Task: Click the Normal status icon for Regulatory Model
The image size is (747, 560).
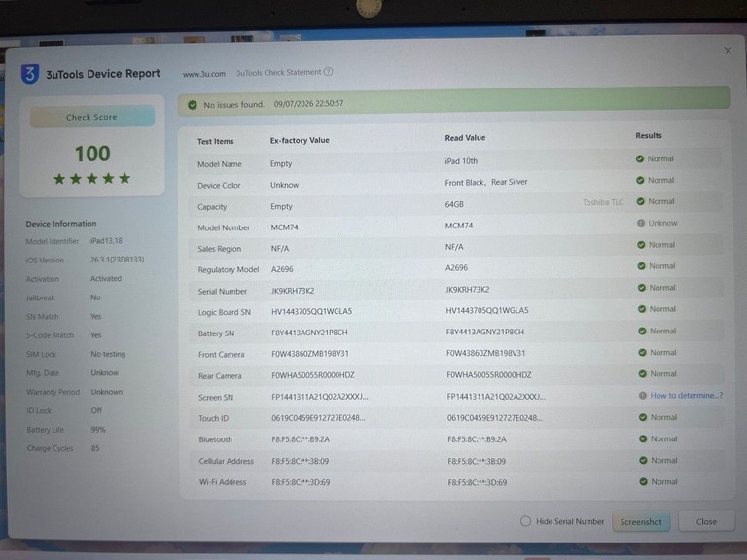Action: tap(641, 266)
